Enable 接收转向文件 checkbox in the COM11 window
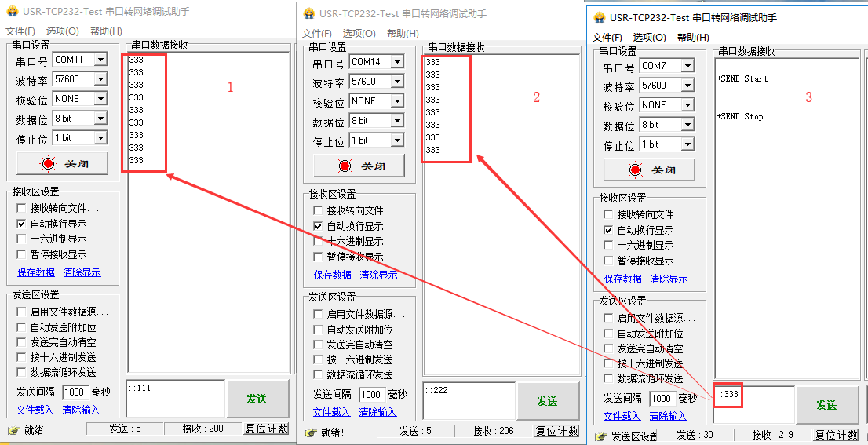This screenshot has height=445, width=868. tap(22, 209)
